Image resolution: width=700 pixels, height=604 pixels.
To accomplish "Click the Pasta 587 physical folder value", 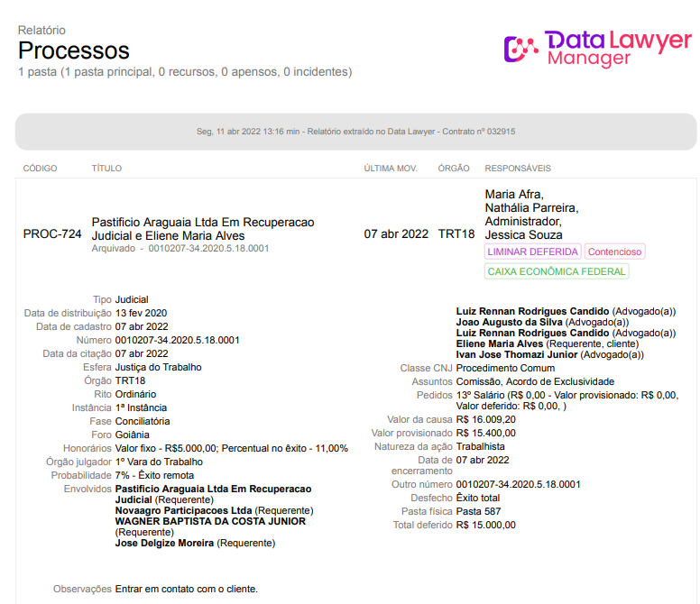I will pyautogui.click(x=478, y=511).
